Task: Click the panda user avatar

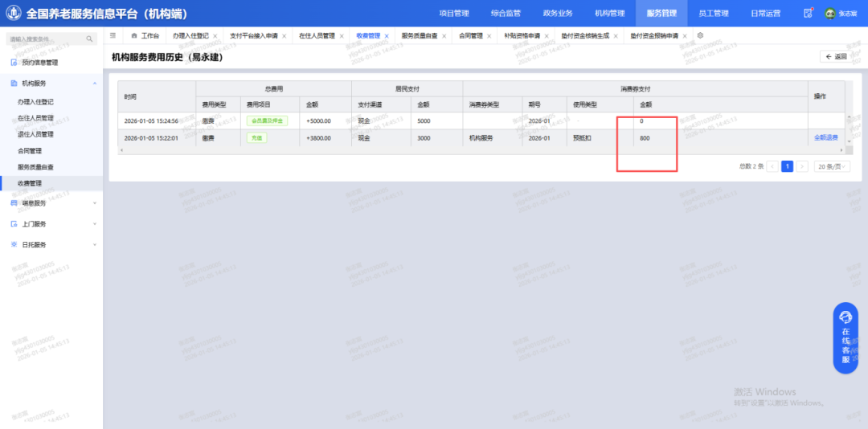Action: (829, 13)
